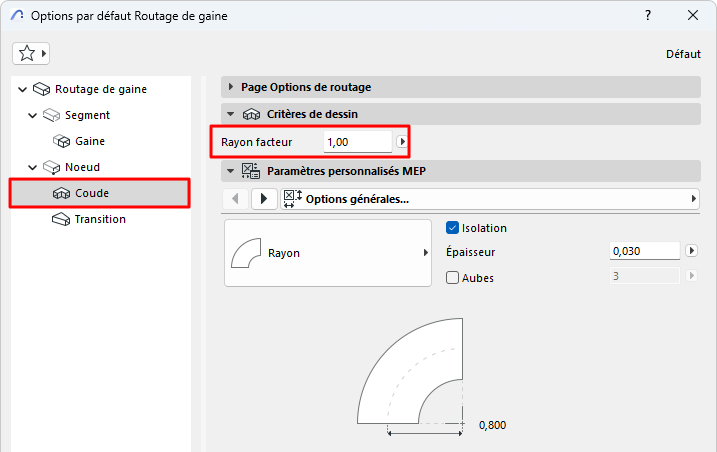Image resolution: width=717 pixels, height=452 pixels.
Task: Go to next parameters page arrow
Action: tap(264, 198)
